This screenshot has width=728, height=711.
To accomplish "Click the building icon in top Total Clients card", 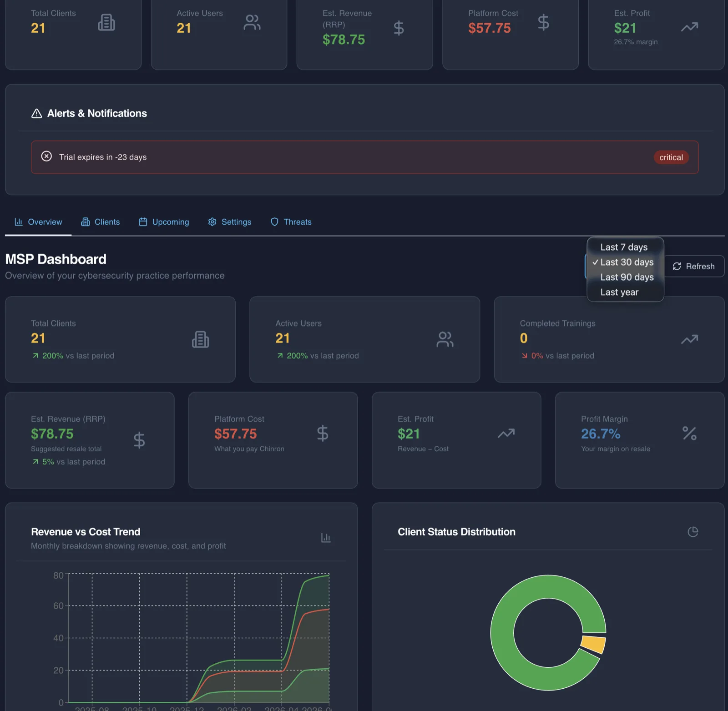I will (x=106, y=22).
